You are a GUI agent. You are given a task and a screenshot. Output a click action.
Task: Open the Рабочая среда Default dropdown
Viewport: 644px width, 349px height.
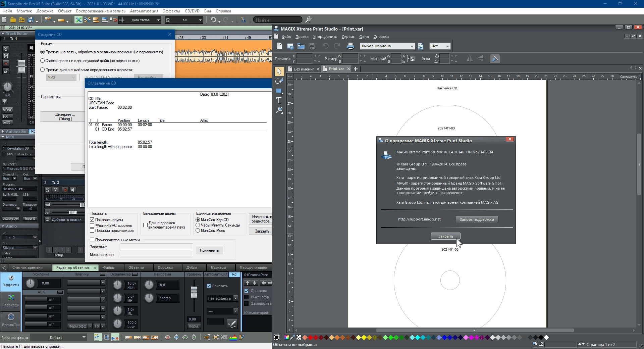click(x=59, y=338)
